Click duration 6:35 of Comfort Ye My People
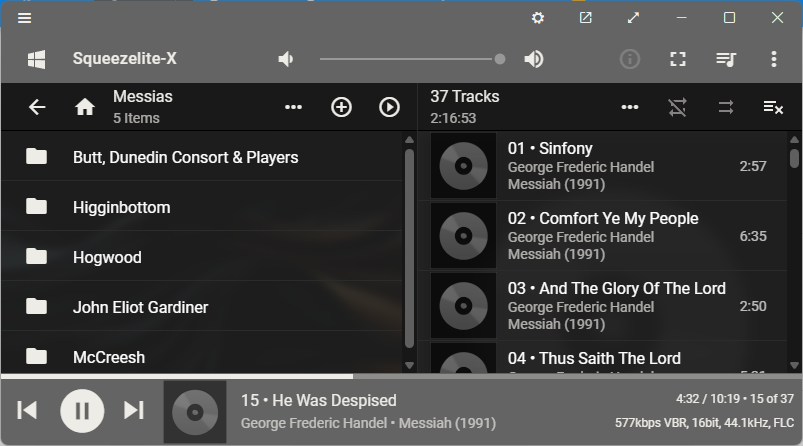This screenshot has height=446, width=803. (x=753, y=236)
